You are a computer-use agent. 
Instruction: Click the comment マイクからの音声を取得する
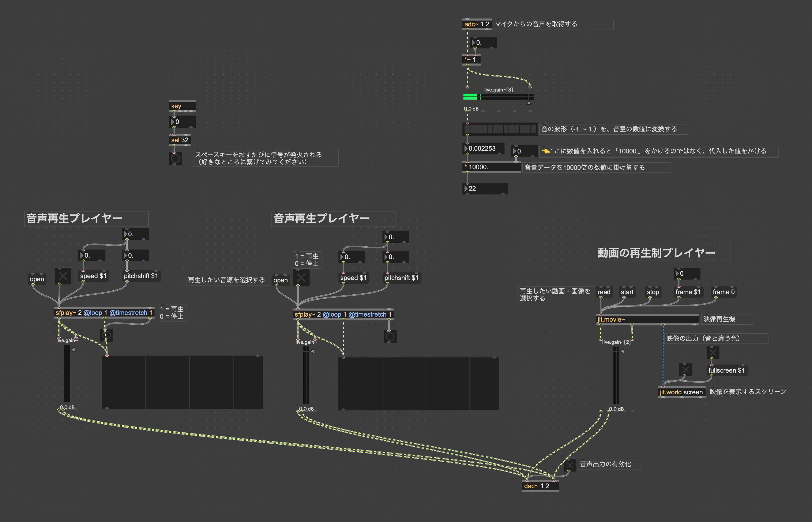pyautogui.click(x=553, y=24)
